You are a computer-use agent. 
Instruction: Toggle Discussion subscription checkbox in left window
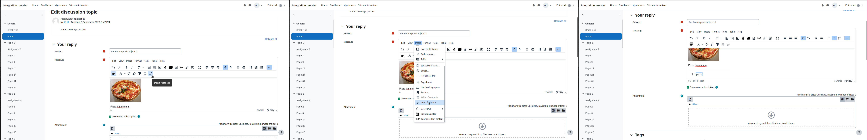pos(110,117)
